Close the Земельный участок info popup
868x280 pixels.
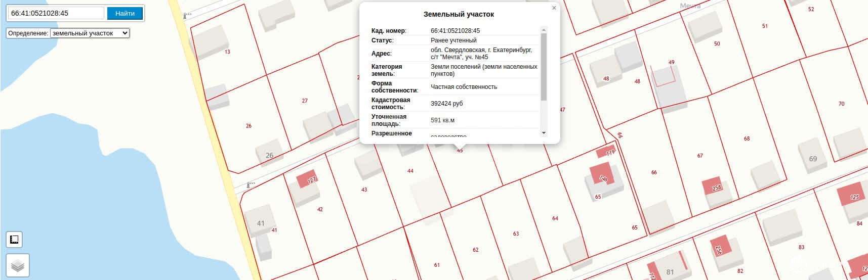click(x=554, y=8)
